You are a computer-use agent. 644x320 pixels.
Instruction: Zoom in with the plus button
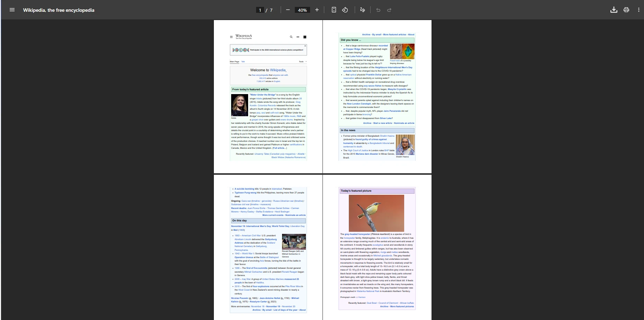tap(317, 10)
